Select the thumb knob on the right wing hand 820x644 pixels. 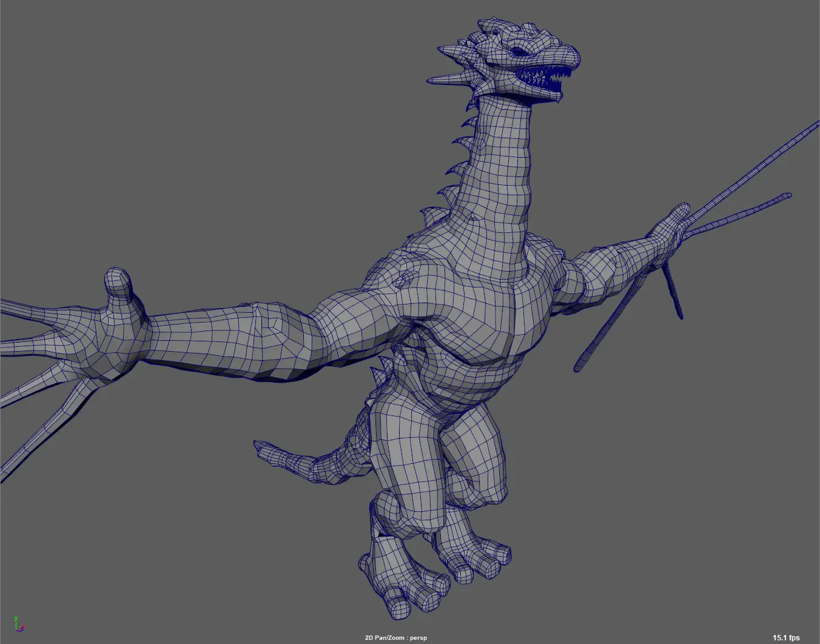(679, 213)
